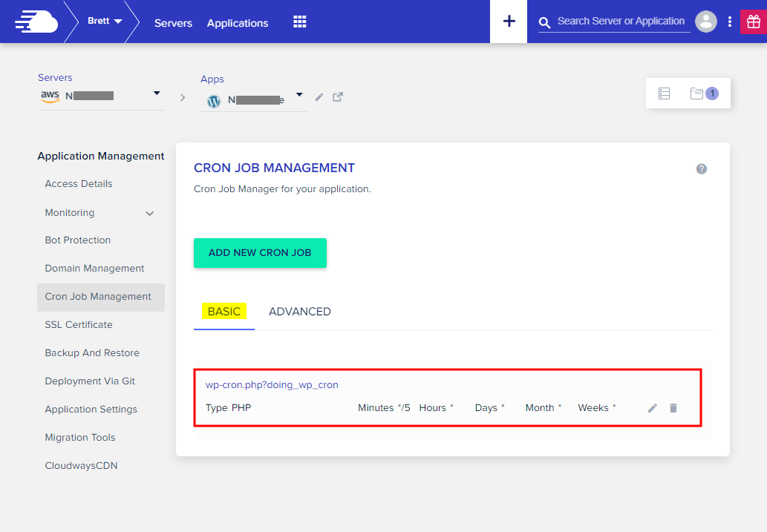Screen dimensions: 767x532
Task: Edit the application name pencil icon
Action: pos(319,97)
